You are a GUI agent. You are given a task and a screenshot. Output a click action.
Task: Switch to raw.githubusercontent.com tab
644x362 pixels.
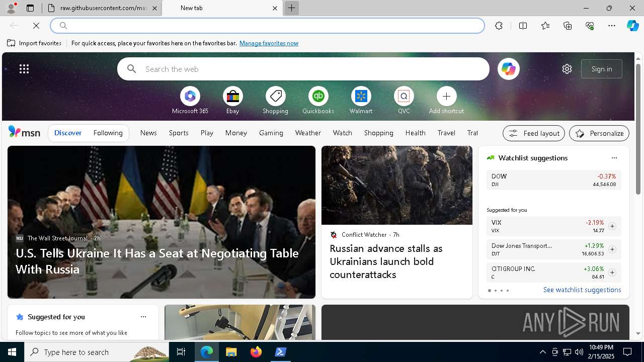(x=102, y=8)
